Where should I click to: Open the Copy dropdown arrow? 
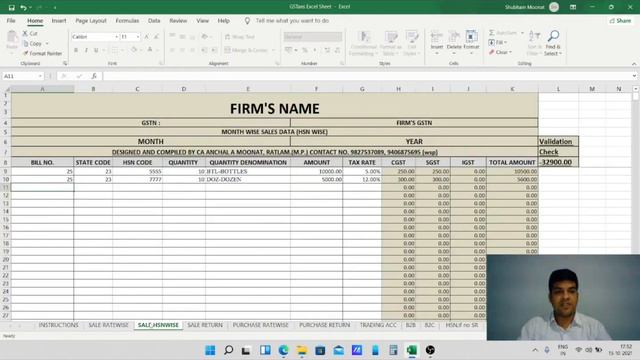tap(47, 43)
